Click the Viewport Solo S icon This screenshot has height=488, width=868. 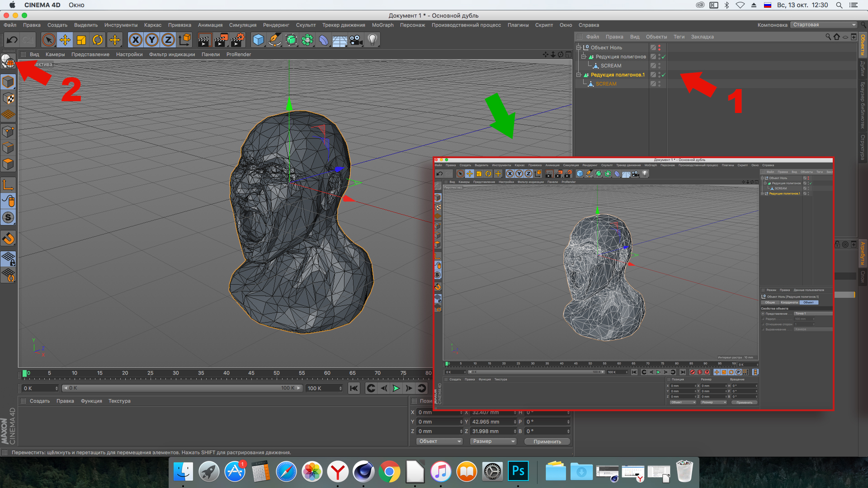(8, 217)
